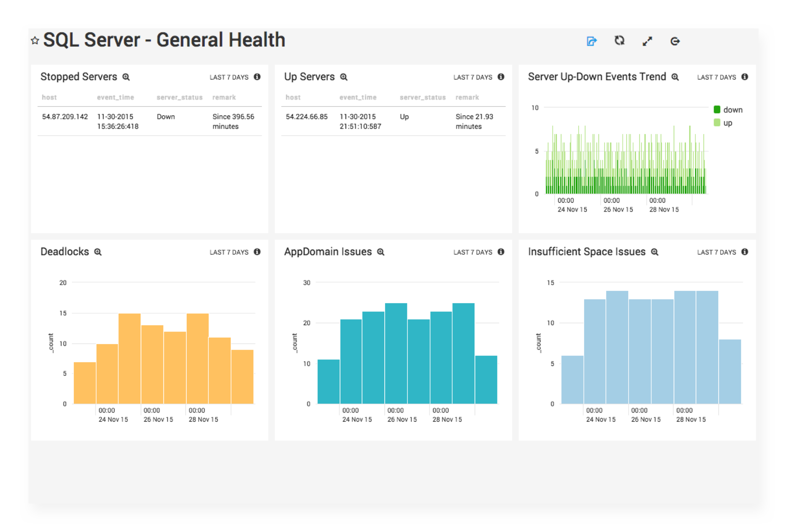The image size is (787, 532).
Task: Click the dark green down color swatch
Action: pyautogui.click(x=717, y=109)
